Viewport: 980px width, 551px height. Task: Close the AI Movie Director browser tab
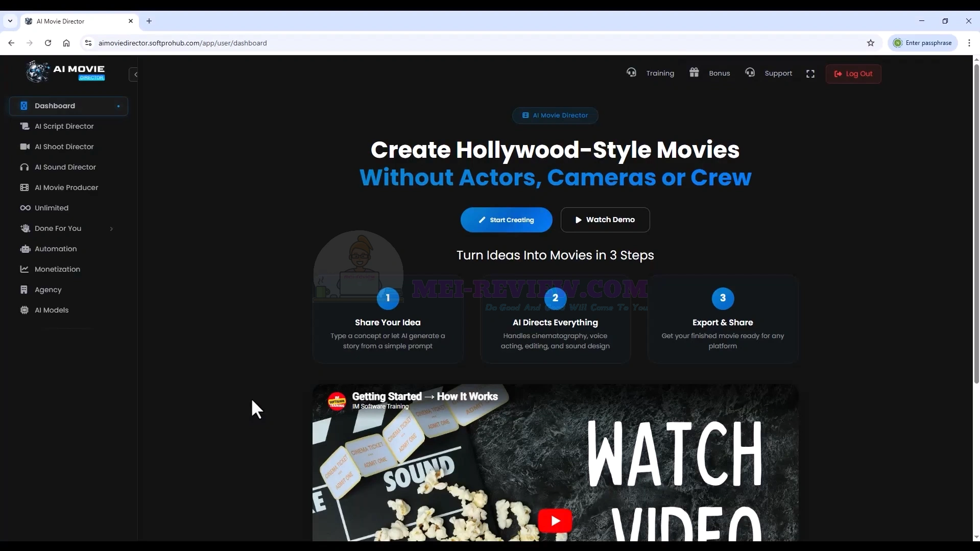130,21
